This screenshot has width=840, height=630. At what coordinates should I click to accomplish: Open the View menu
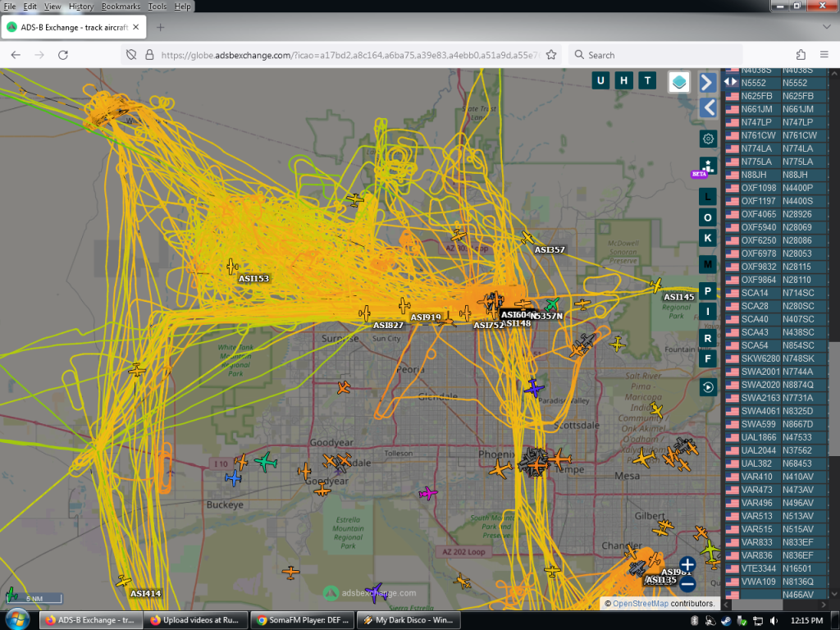(52, 7)
